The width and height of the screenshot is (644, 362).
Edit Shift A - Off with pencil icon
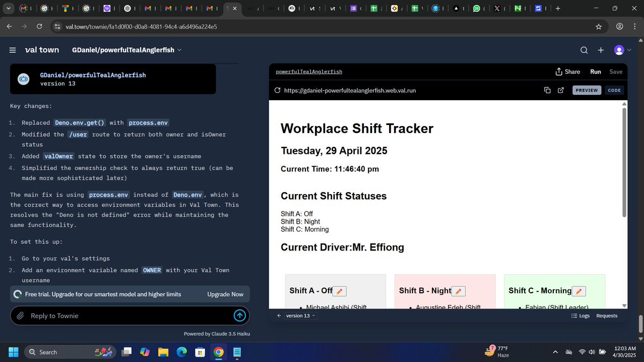[340, 291]
